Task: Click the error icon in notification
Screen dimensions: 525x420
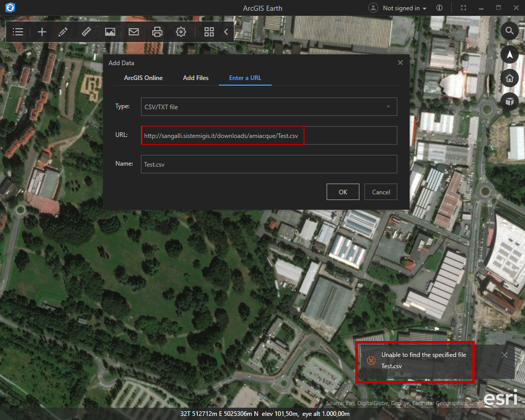Action: point(371,361)
